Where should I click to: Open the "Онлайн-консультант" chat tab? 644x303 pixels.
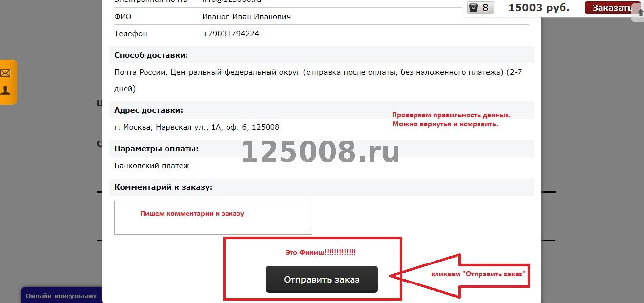pos(61,296)
